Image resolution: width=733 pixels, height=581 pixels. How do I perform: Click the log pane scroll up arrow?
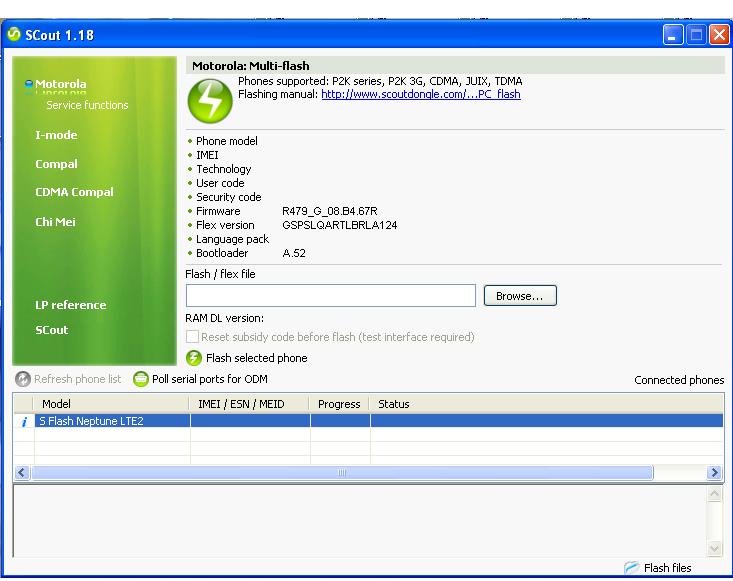click(714, 494)
